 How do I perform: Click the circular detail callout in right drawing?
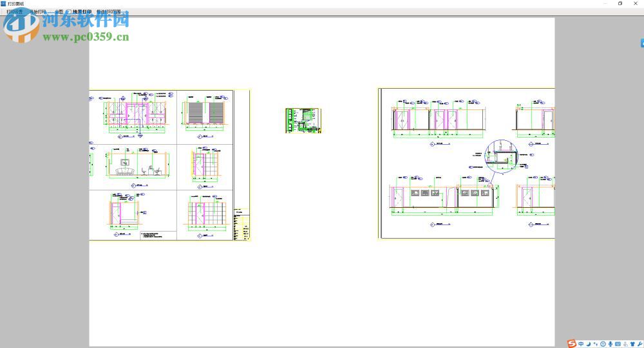(500, 156)
